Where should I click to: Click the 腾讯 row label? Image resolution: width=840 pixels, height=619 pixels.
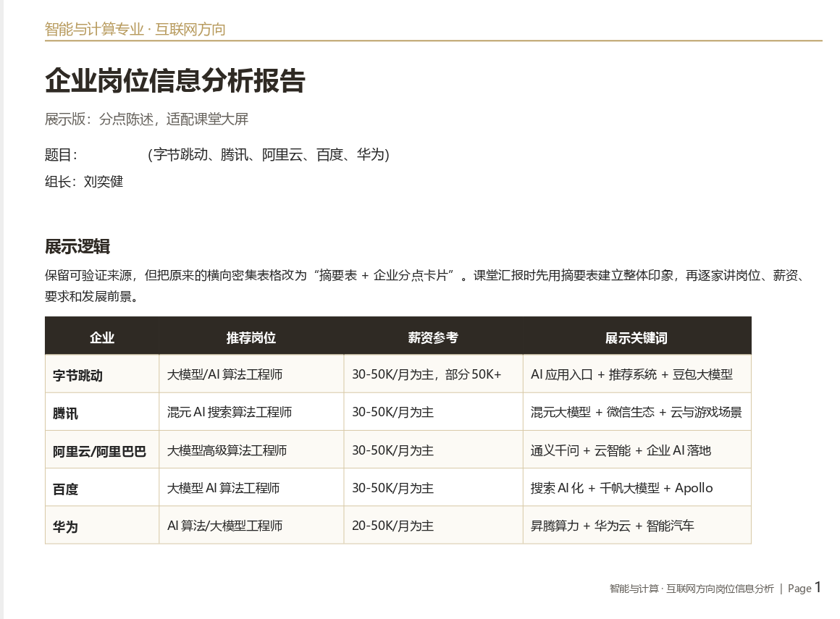tap(65, 413)
